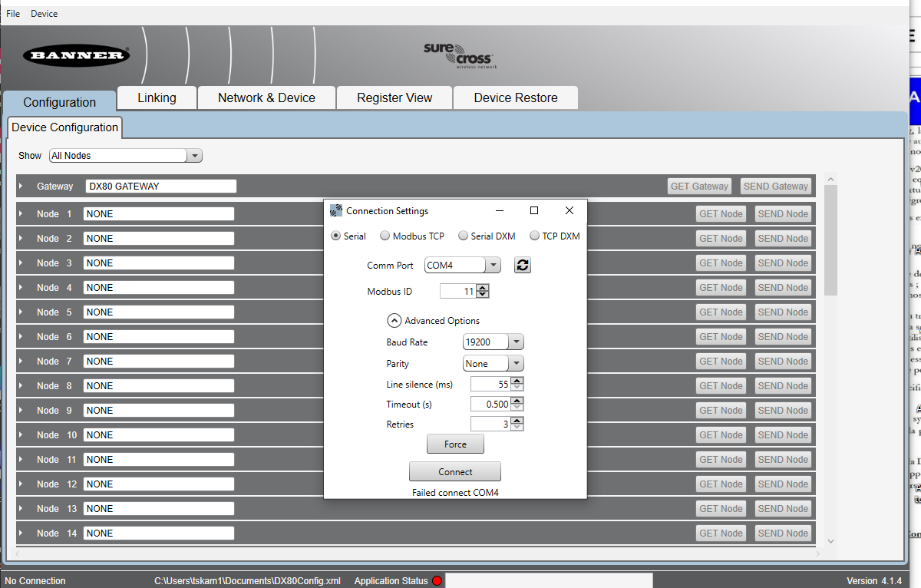Select the Modbus TCP radio button
Image resolution: width=921 pixels, height=588 pixels.
coord(385,236)
